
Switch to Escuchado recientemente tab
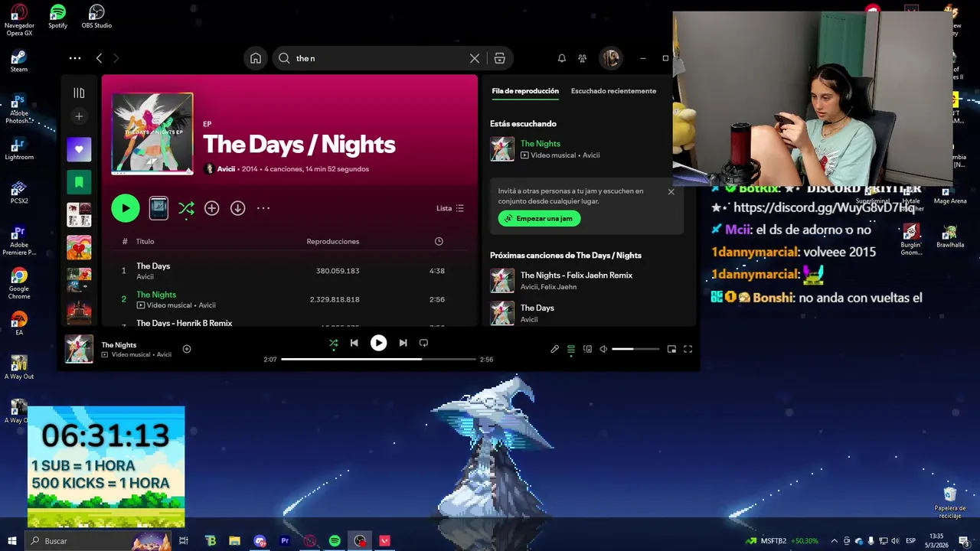coord(613,91)
